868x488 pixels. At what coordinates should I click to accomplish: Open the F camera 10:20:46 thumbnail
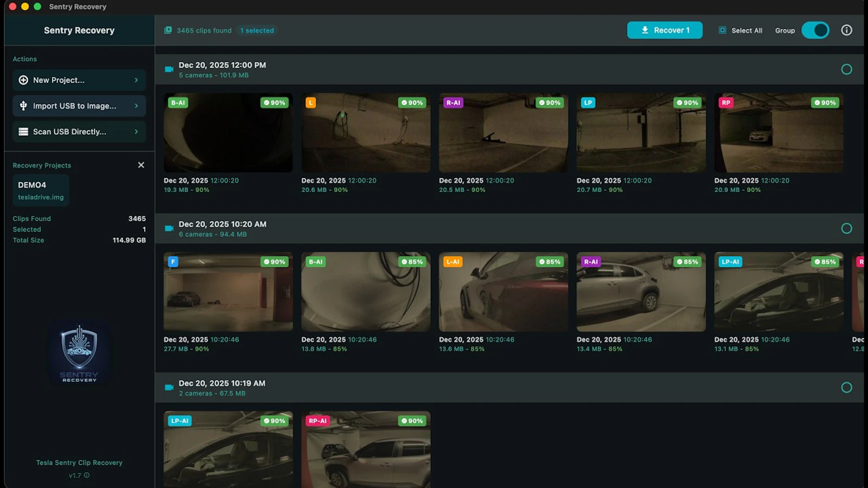(228, 292)
